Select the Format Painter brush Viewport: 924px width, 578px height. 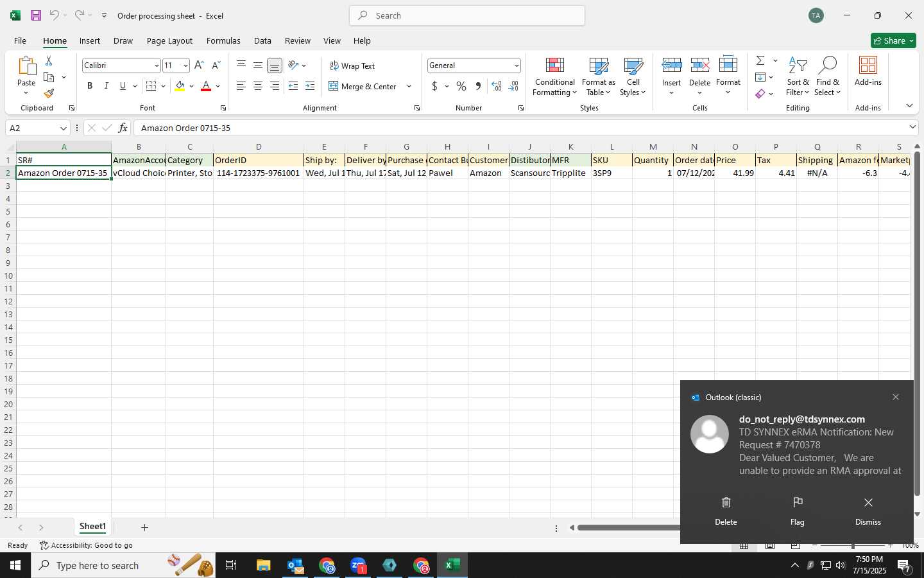click(49, 93)
